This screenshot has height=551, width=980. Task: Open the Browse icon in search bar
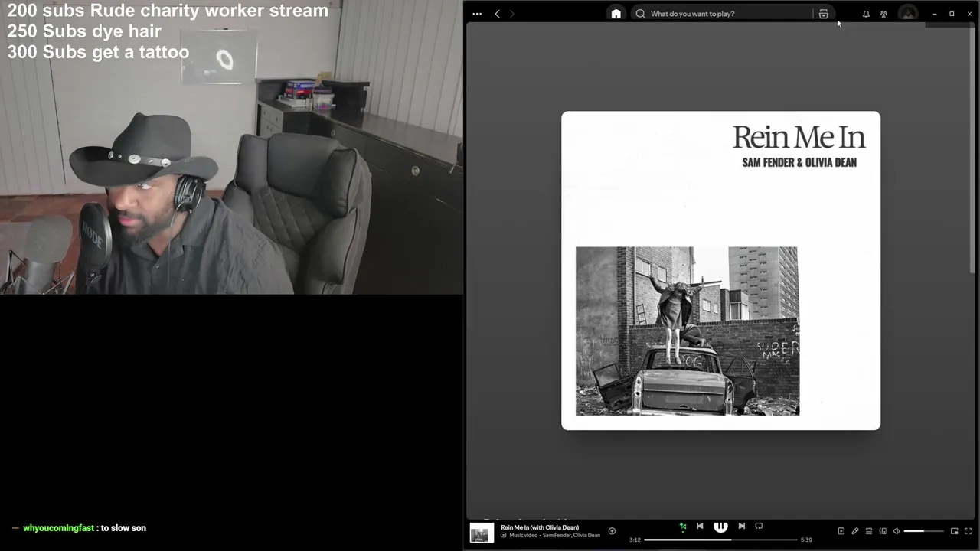click(x=824, y=14)
